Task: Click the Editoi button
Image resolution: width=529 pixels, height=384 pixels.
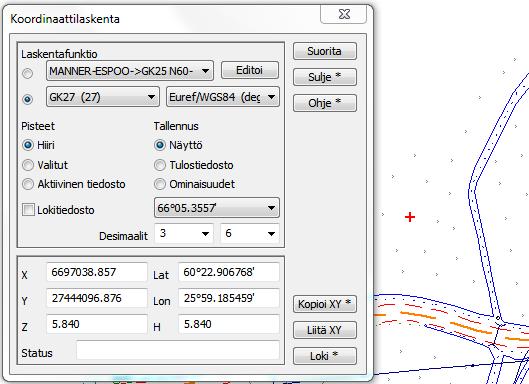Action: click(x=250, y=70)
